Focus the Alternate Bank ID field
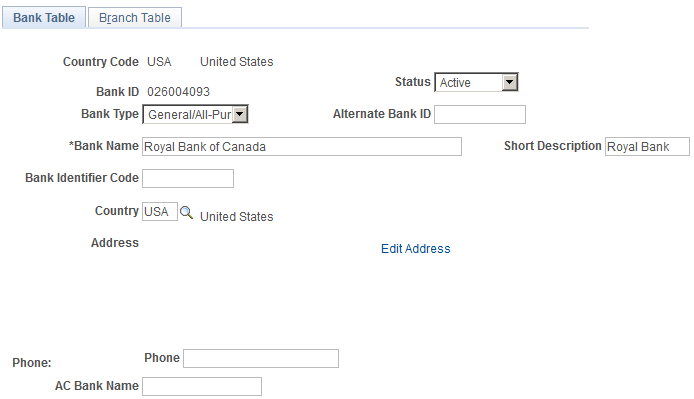Viewport: 694px width, 399px height. pyautogui.click(x=480, y=114)
